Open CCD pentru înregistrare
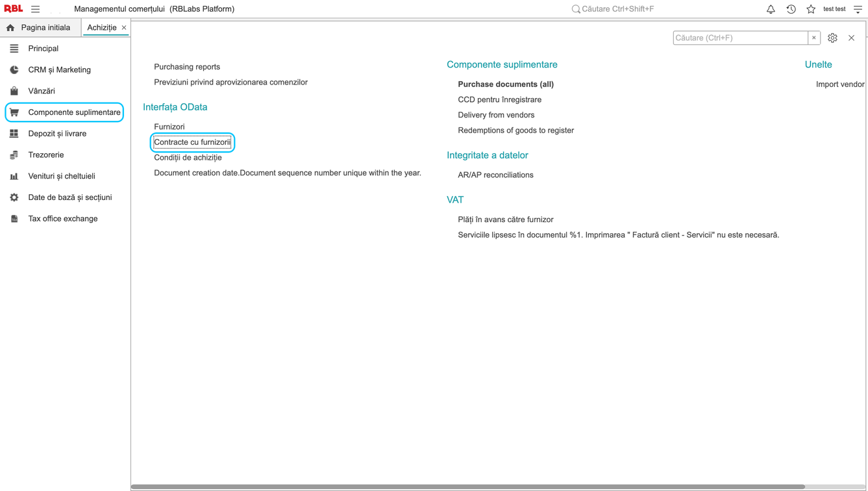Viewport: 868px width, 491px height. coord(499,100)
